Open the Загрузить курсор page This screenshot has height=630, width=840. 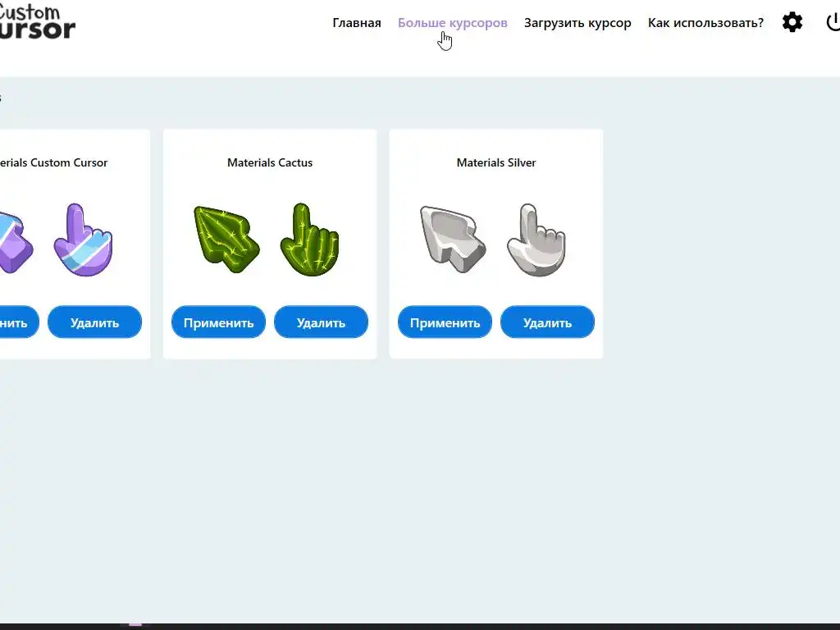tap(577, 23)
